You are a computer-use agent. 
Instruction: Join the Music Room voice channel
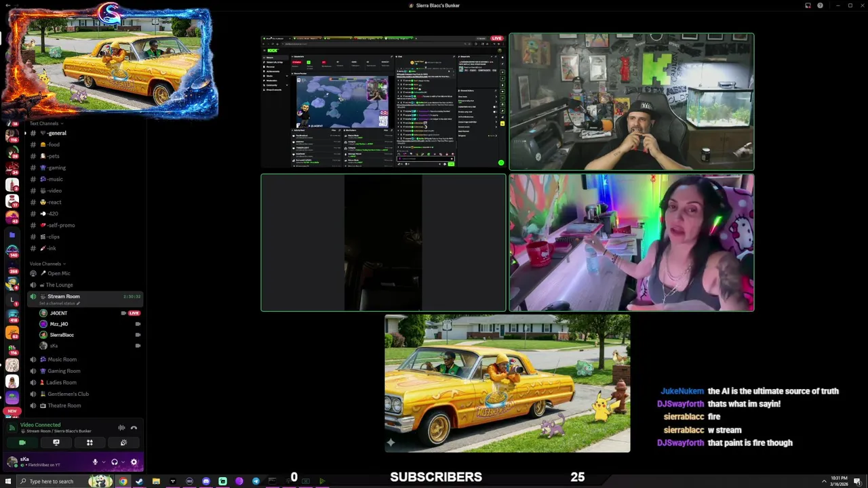(x=85, y=359)
